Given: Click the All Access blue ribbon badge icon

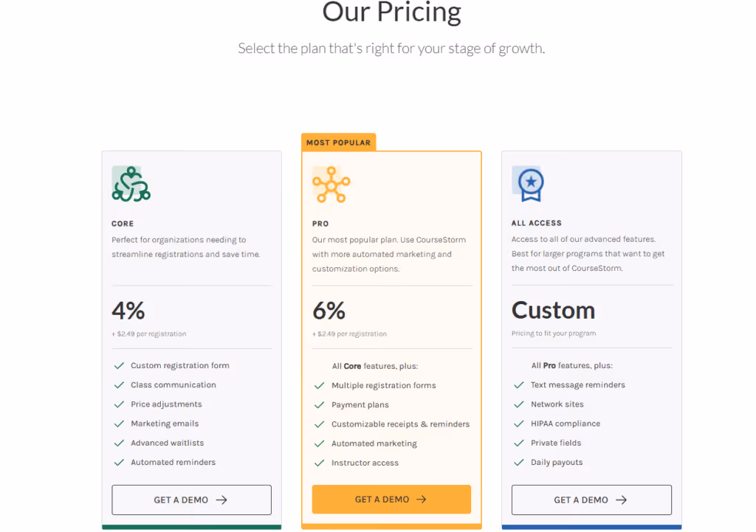Looking at the screenshot, I should coord(531,184).
